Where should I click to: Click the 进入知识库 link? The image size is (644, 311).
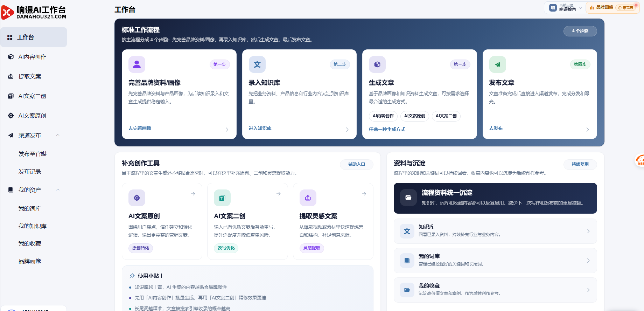point(260,128)
